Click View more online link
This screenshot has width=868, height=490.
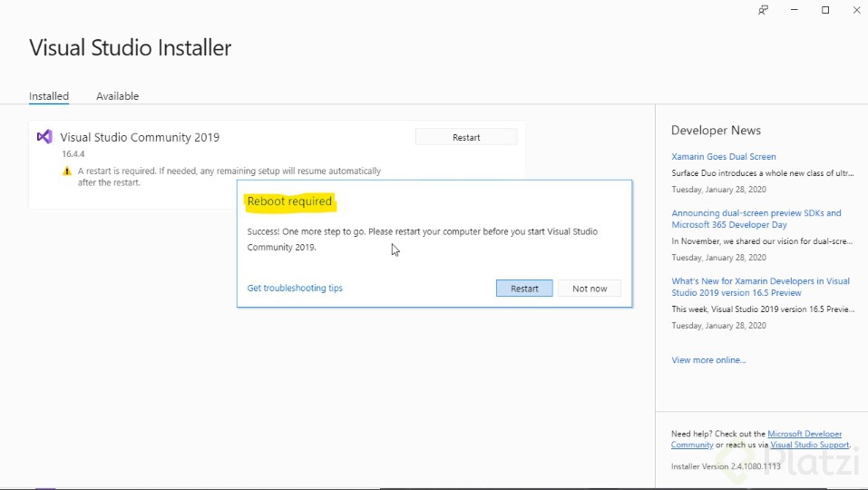[x=708, y=360]
